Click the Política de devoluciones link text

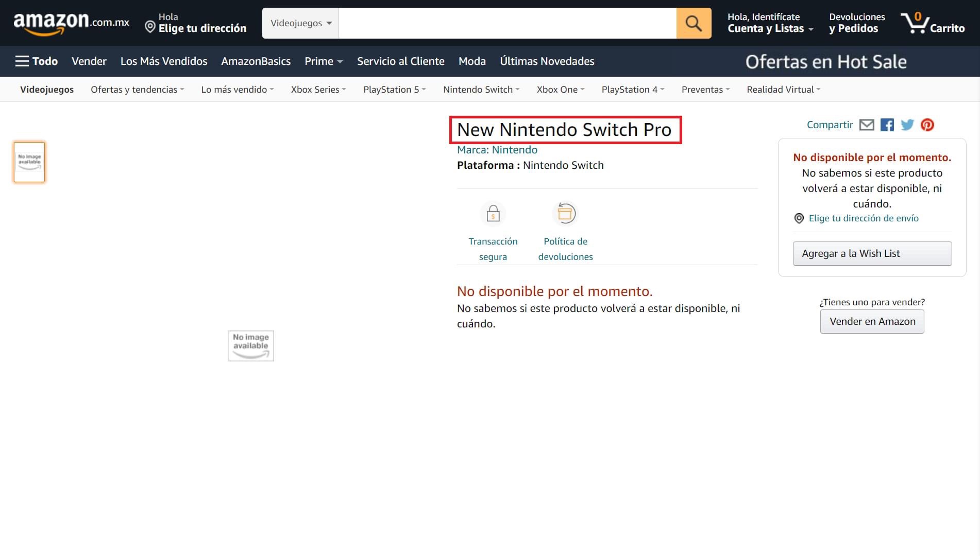pos(565,249)
